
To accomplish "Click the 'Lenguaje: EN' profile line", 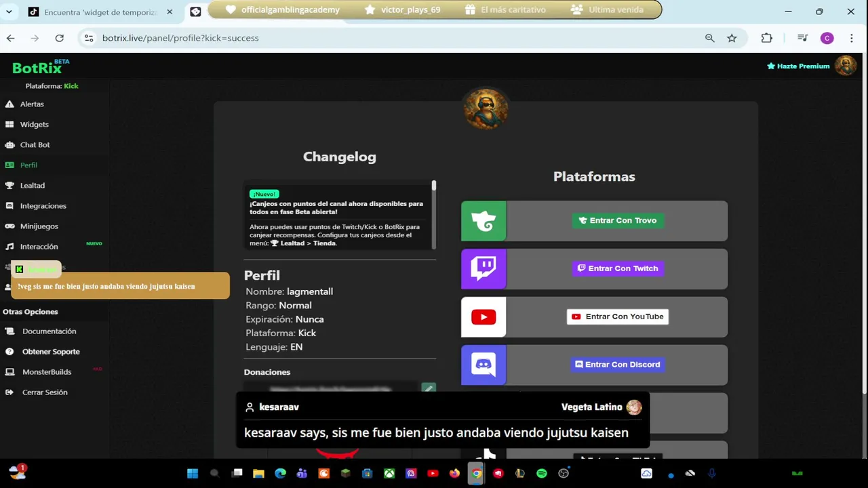I will click(x=274, y=346).
